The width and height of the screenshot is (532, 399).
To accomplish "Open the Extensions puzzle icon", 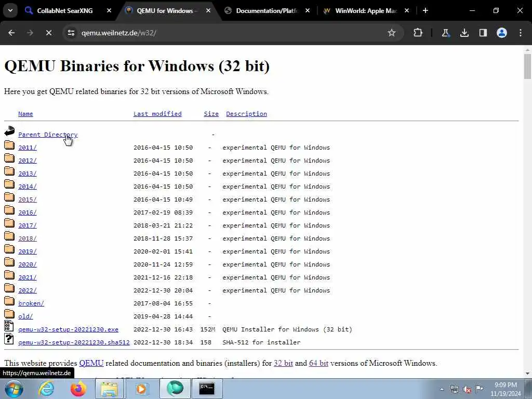I will click(x=418, y=33).
